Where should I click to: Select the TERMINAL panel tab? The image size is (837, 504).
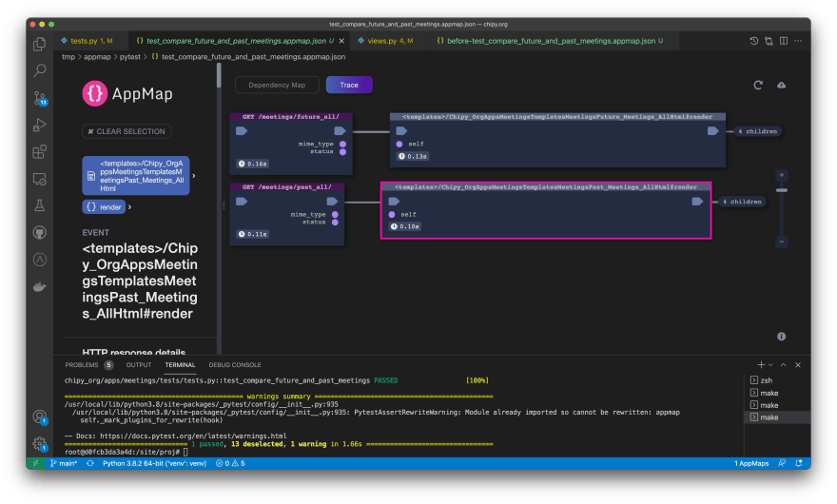pyautogui.click(x=180, y=365)
